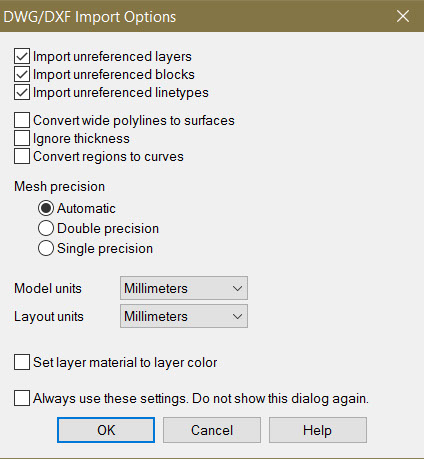Check Always use these settings box
Viewport: 424px width, 459px height.
[x=22, y=398]
